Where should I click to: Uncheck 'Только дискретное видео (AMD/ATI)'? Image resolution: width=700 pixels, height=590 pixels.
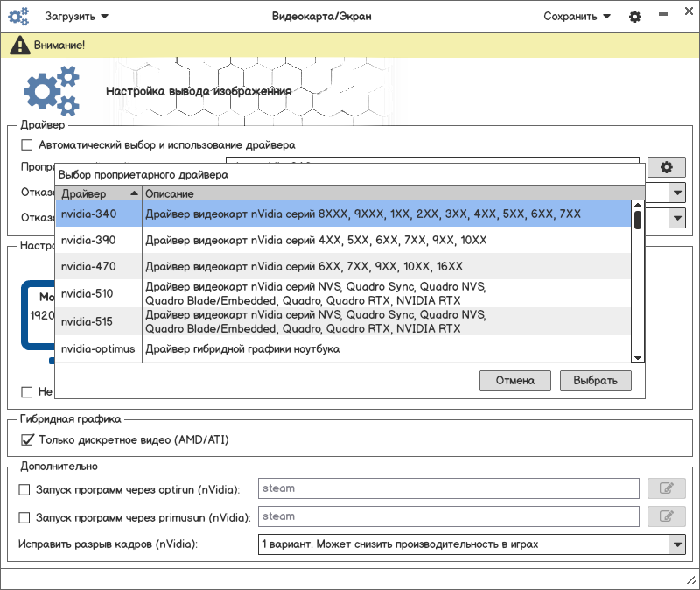point(27,439)
